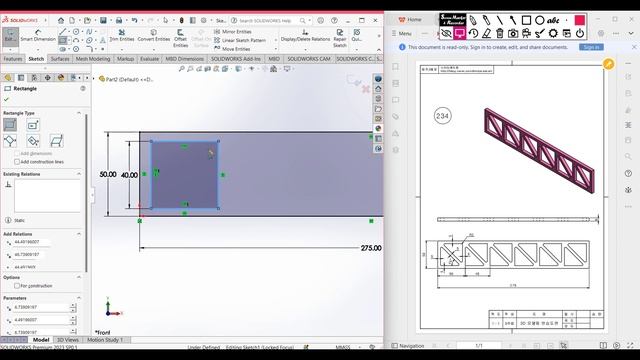Click Linear Sketch Pattern command
The width and height of the screenshot is (640, 360).
pyautogui.click(x=240, y=40)
